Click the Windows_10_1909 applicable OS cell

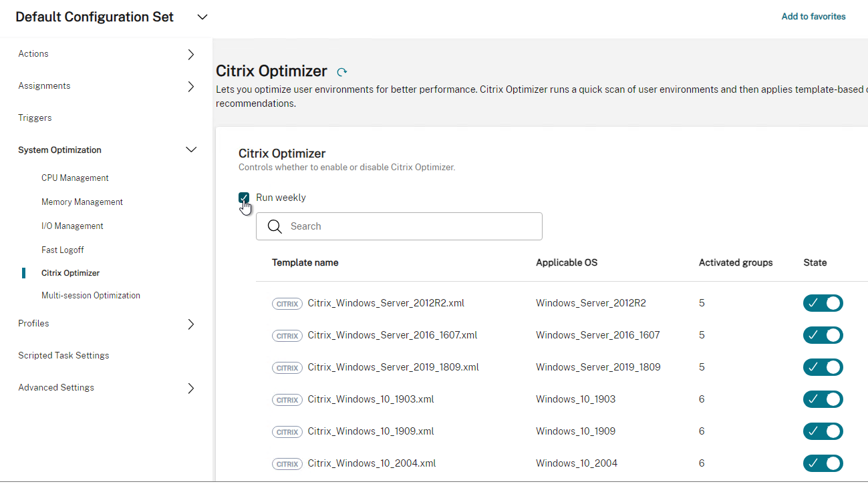575,431
